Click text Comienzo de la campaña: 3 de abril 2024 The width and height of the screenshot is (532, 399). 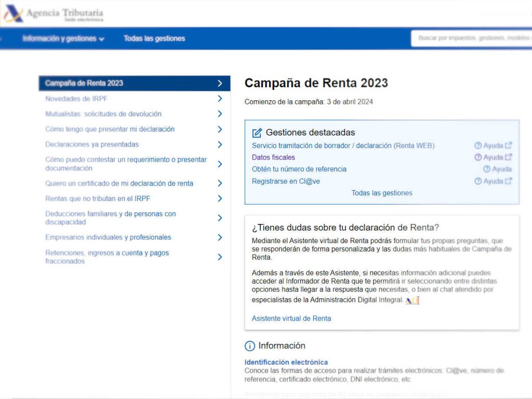point(309,102)
